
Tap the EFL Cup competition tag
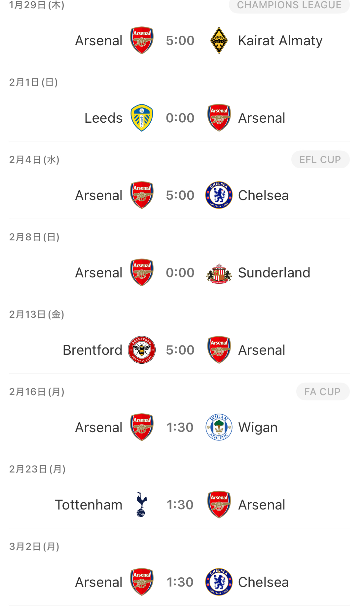pos(320,160)
